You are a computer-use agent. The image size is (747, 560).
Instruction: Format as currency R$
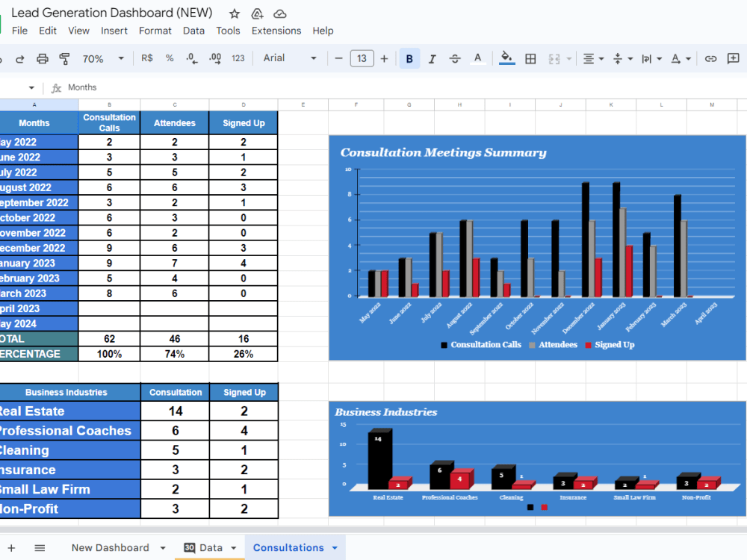click(x=146, y=58)
